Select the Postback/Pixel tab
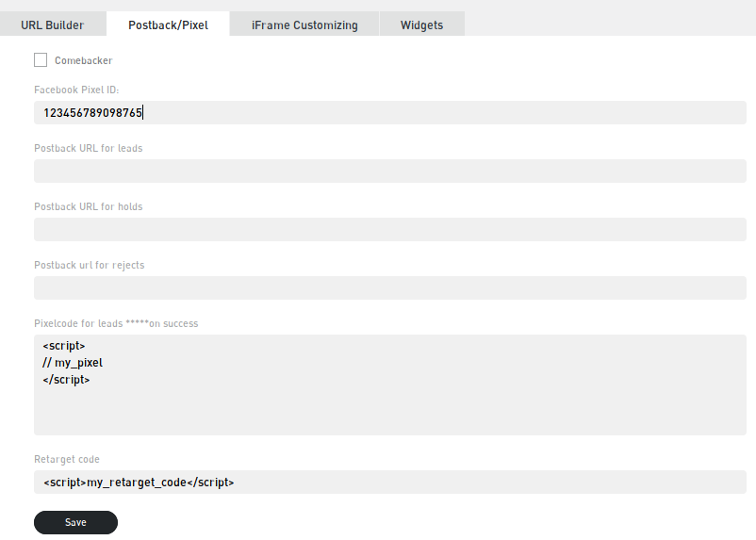Image resolution: width=756 pixels, height=540 pixels. [x=168, y=25]
